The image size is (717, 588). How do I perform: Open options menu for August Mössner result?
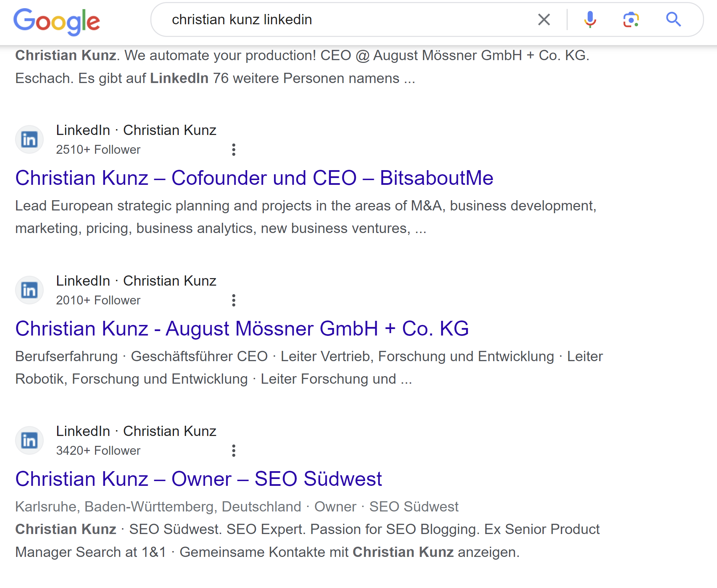(x=234, y=300)
